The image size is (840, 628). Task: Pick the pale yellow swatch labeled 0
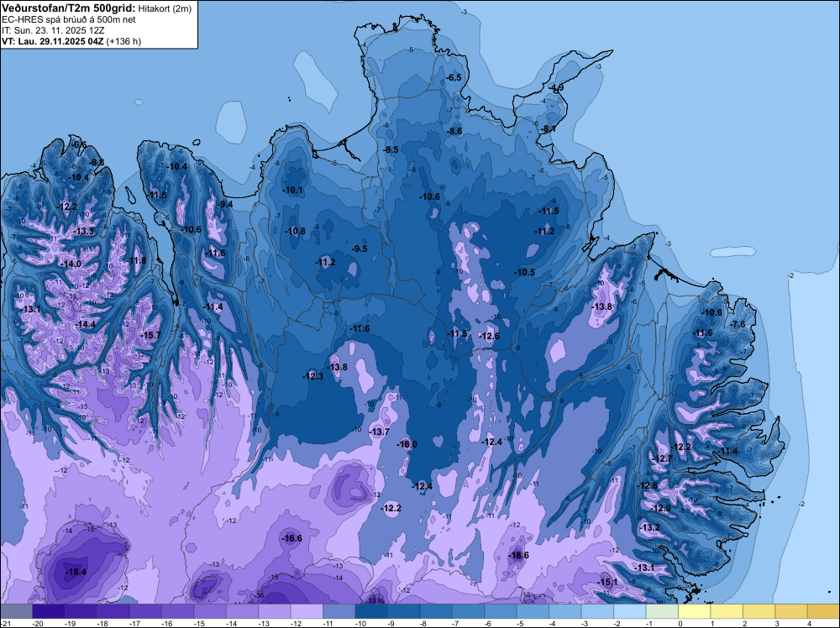click(695, 611)
